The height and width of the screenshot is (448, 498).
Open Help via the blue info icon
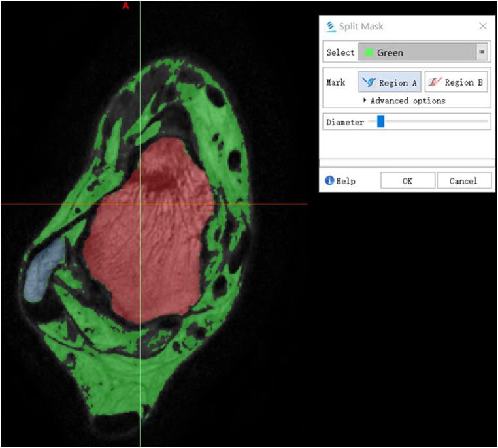click(x=330, y=181)
